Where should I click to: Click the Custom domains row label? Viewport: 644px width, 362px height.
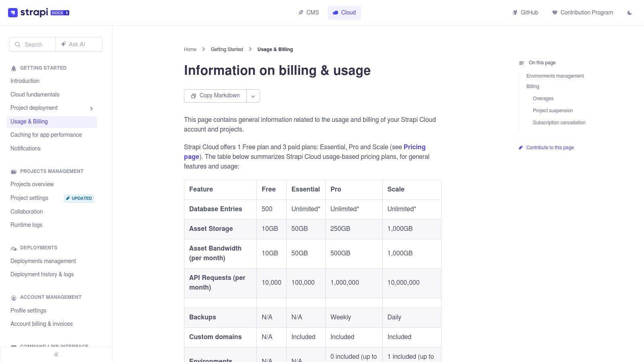coord(220,337)
